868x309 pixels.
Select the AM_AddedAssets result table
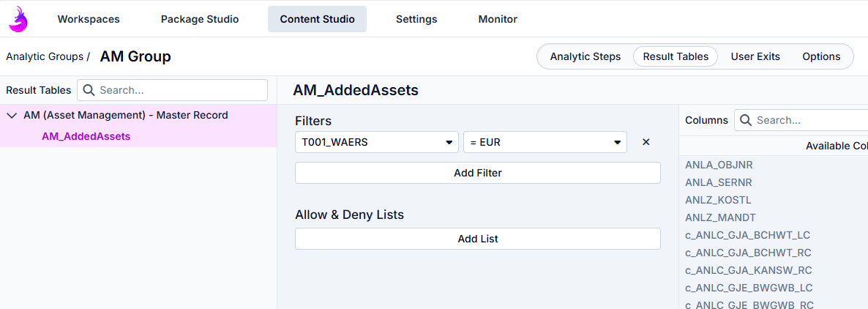coord(86,136)
